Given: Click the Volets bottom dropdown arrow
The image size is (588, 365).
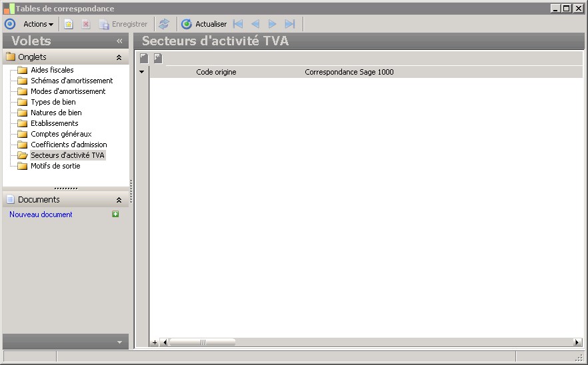Looking at the screenshot, I should [119, 342].
